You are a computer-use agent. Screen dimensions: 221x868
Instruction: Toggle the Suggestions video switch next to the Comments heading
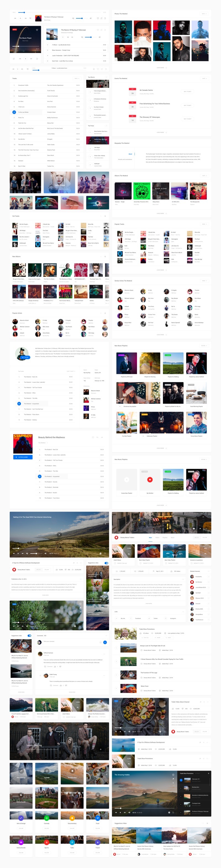point(29,635)
